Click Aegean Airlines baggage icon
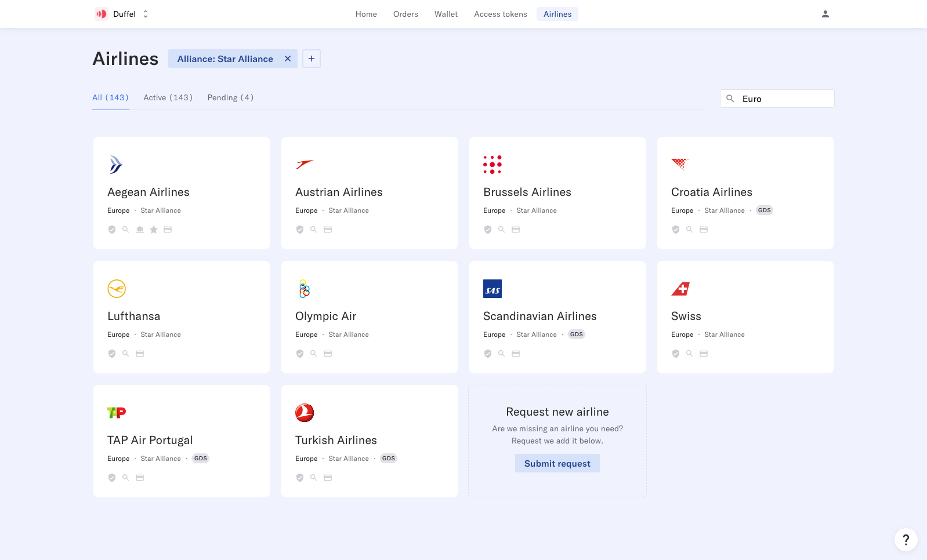Viewport: 927px width, 560px height. click(x=140, y=230)
